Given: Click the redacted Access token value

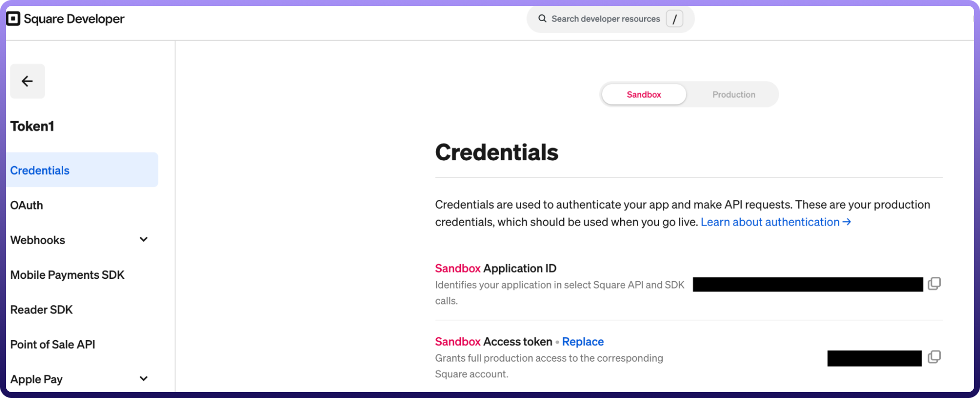Looking at the screenshot, I should click(x=874, y=358).
